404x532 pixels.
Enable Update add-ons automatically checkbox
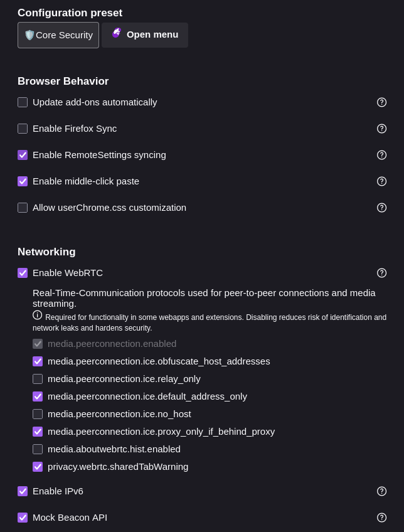(23, 102)
